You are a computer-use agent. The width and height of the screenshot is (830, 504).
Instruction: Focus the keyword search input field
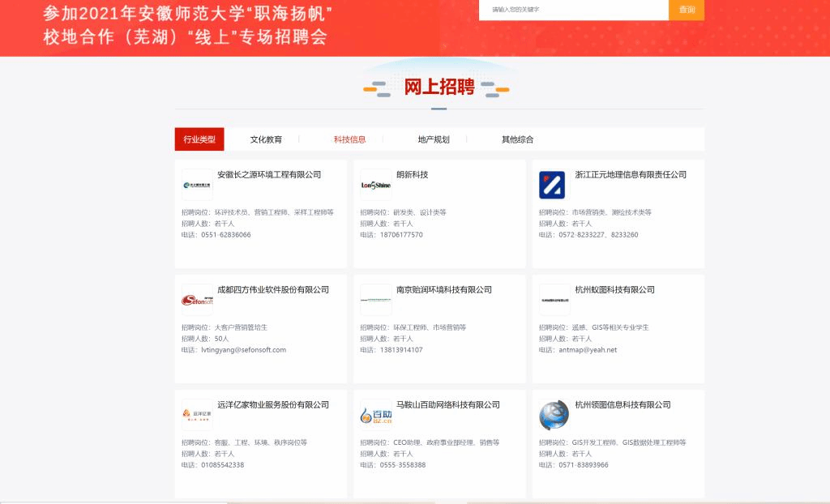(x=574, y=10)
